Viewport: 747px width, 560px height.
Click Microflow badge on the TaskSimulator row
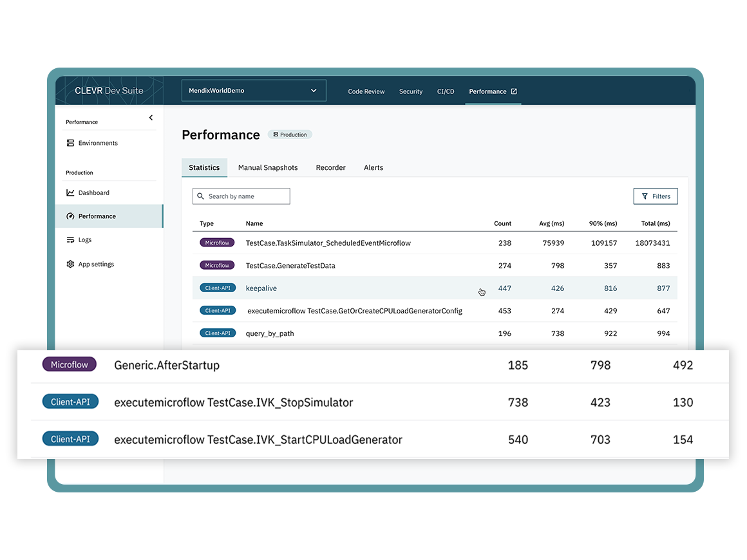pyautogui.click(x=217, y=243)
